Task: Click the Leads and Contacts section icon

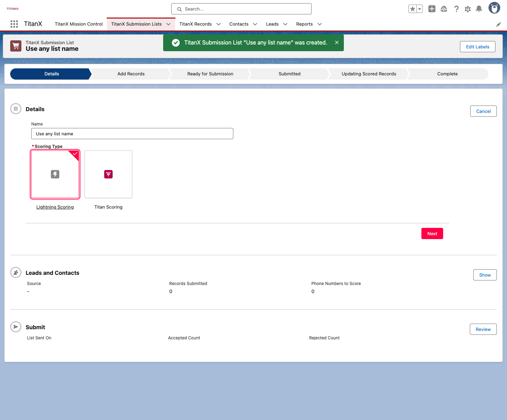Action: (x=16, y=272)
